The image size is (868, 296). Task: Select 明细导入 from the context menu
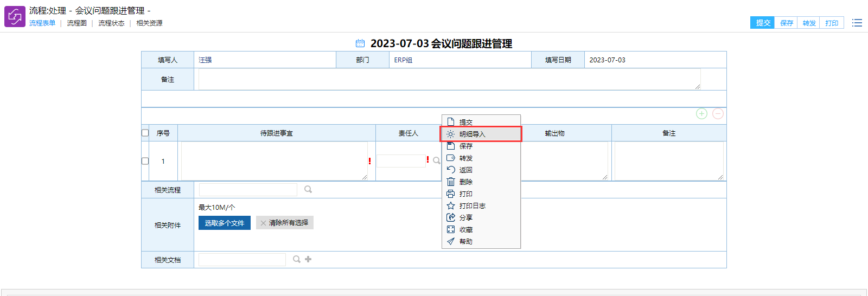click(472, 134)
